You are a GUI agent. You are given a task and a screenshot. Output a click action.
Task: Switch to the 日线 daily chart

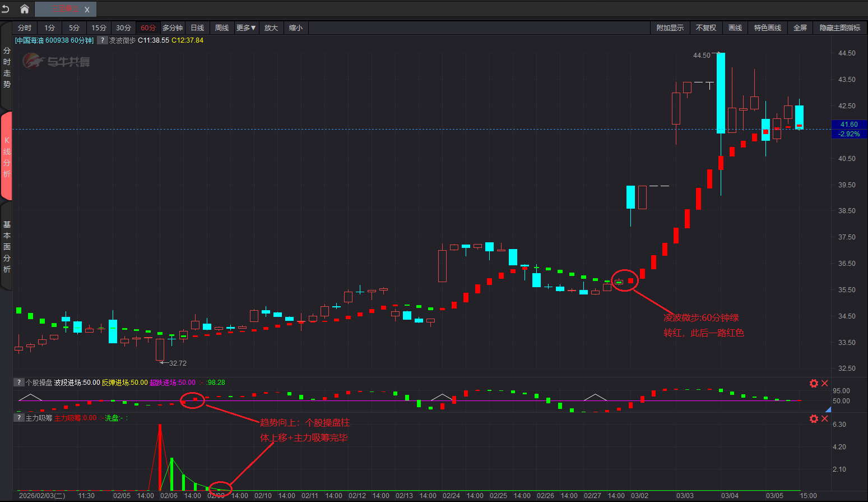pos(197,28)
